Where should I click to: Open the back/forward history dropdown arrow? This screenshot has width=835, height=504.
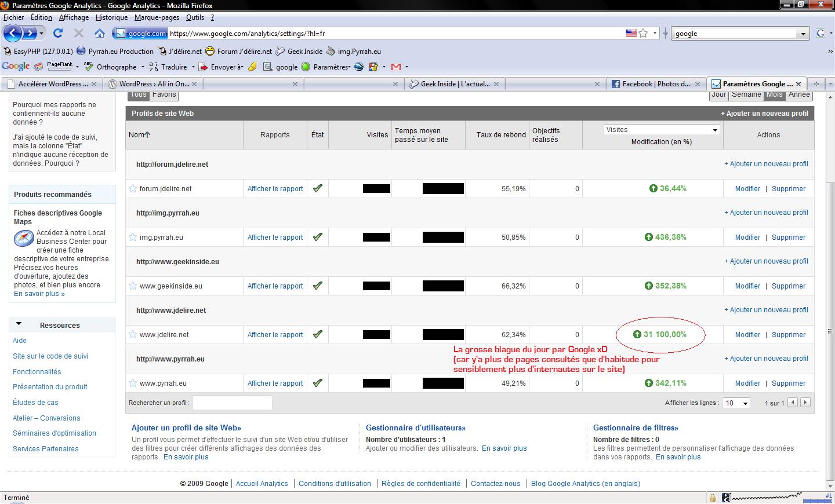tap(42, 33)
